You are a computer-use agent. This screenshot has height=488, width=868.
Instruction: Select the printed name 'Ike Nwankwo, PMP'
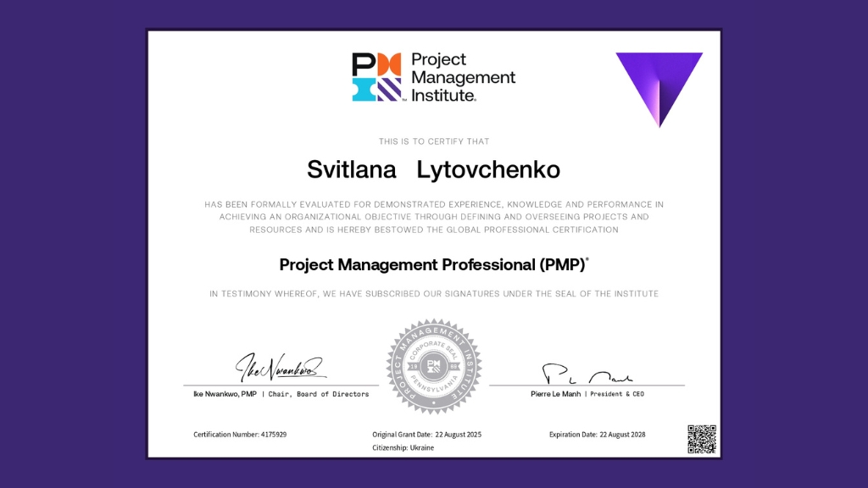point(225,394)
